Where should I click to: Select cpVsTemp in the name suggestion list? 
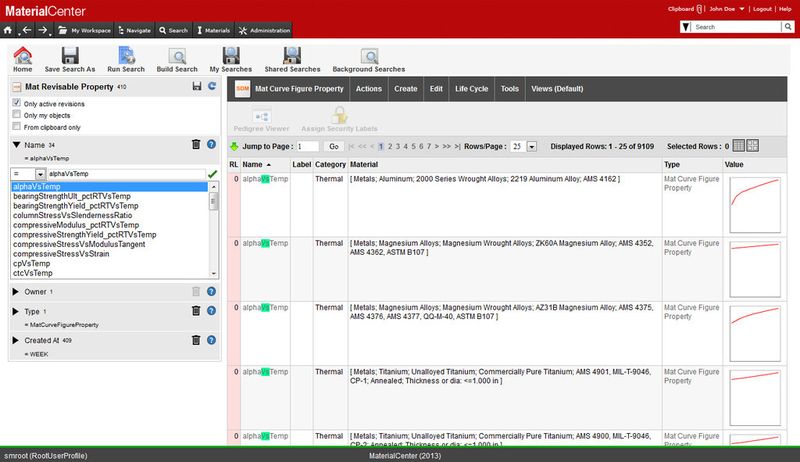point(33,262)
